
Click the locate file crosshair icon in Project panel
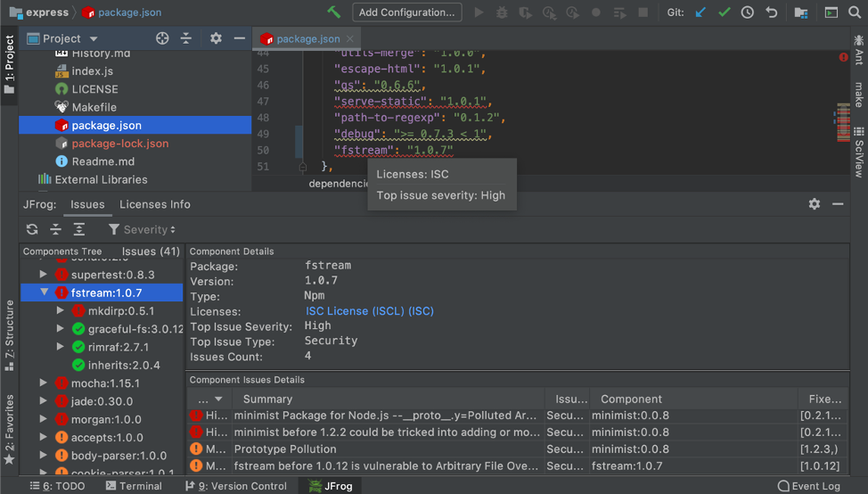(x=162, y=38)
